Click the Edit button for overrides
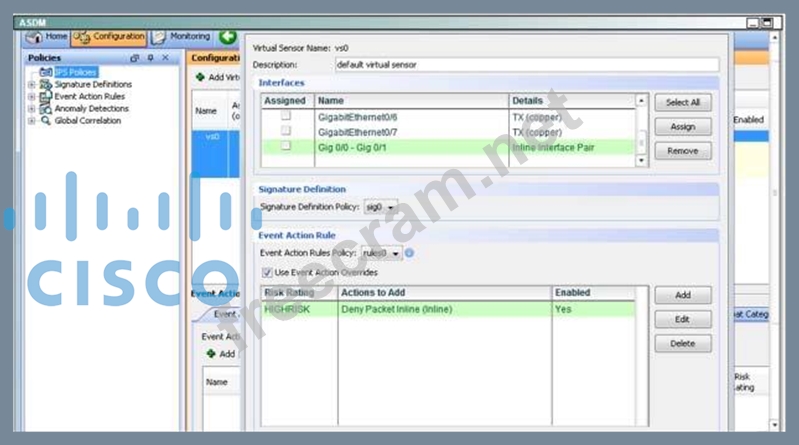This screenshot has width=799, height=445. coord(683,319)
